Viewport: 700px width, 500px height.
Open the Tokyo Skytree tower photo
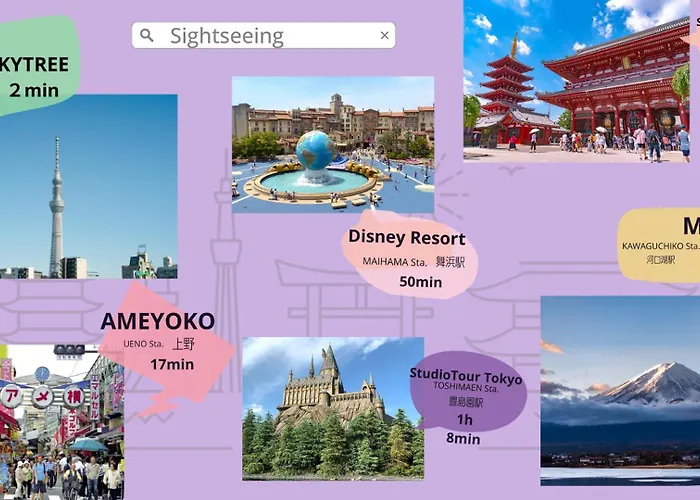[88, 187]
